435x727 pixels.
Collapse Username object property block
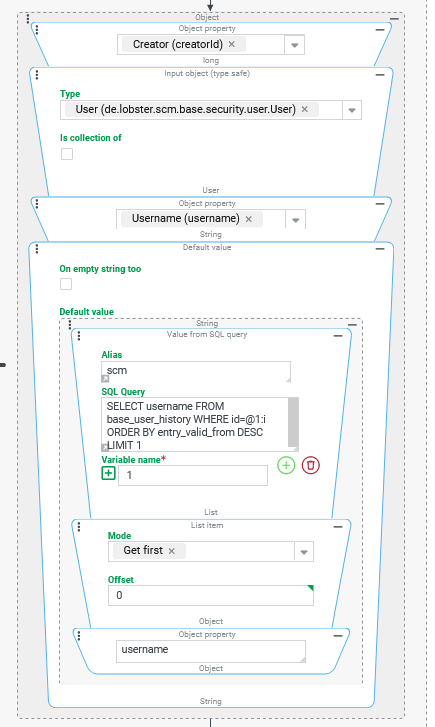(380, 204)
